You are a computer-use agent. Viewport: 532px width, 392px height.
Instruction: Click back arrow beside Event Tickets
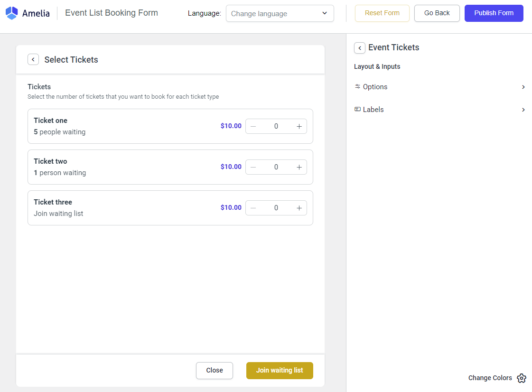click(x=360, y=48)
